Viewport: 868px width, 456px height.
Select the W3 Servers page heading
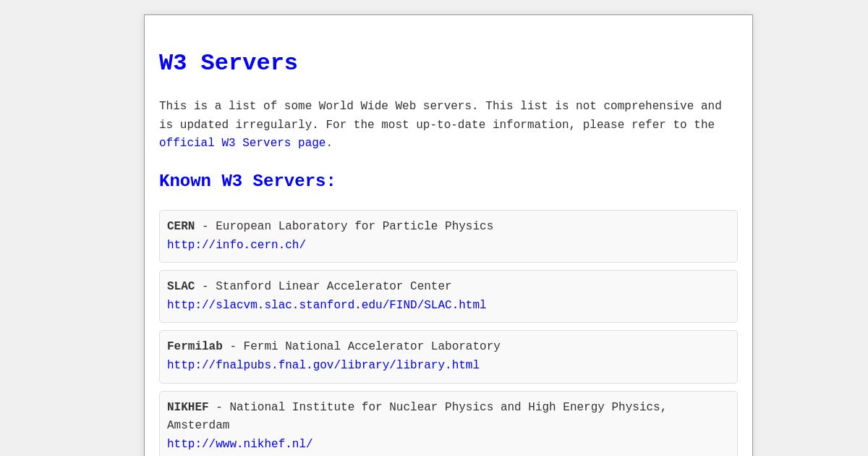coord(229,63)
